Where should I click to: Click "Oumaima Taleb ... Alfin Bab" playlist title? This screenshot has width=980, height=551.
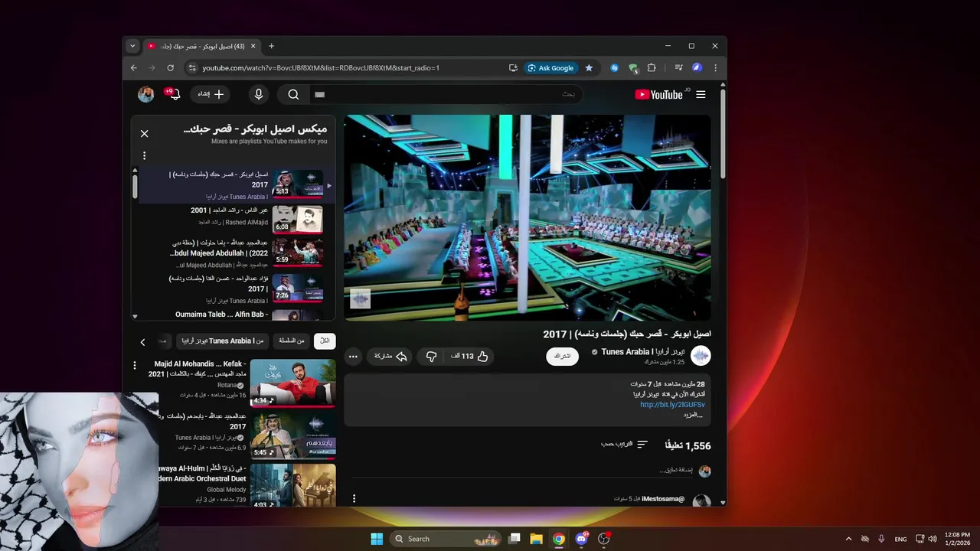[x=221, y=315]
